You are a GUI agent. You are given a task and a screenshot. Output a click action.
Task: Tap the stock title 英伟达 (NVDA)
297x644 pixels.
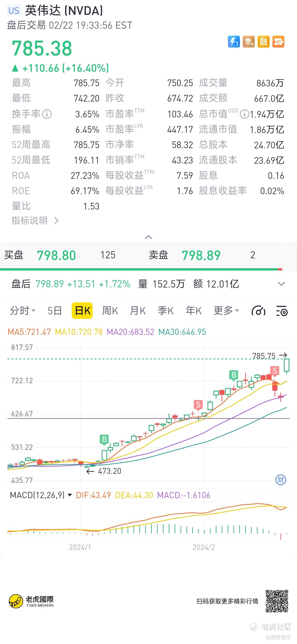pyautogui.click(x=64, y=10)
